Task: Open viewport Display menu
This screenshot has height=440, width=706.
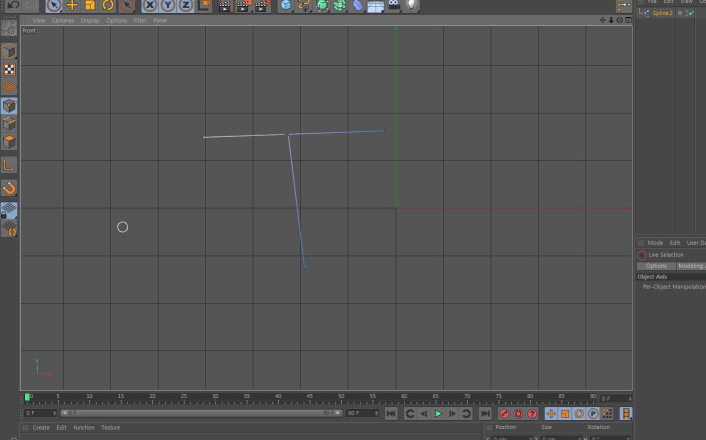Action: tap(90, 20)
